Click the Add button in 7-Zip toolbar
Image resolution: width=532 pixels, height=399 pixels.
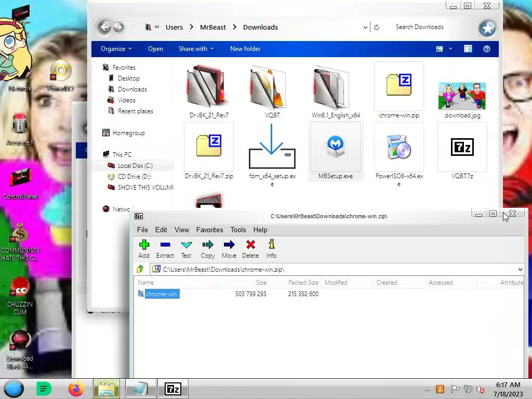pyautogui.click(x=144, y=249)
